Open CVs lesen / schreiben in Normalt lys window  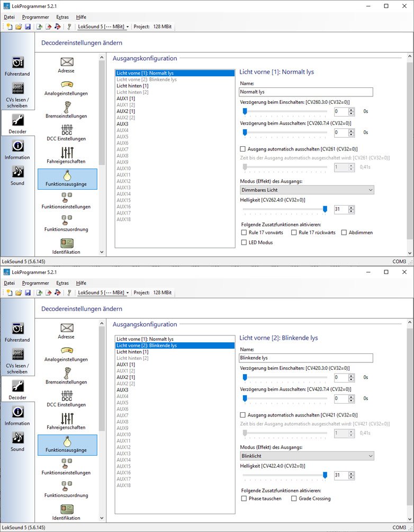(17, 95)
